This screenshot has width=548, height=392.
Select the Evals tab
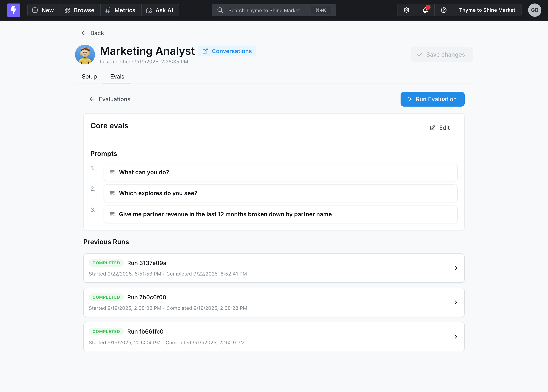(x=117, y=76)
